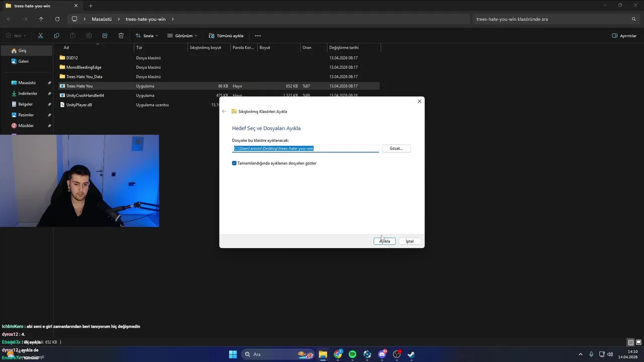The image size is (644, 362).
Task: Click the volume speaker tray icon
Action: pyautogui.click(x=610, y=354)
